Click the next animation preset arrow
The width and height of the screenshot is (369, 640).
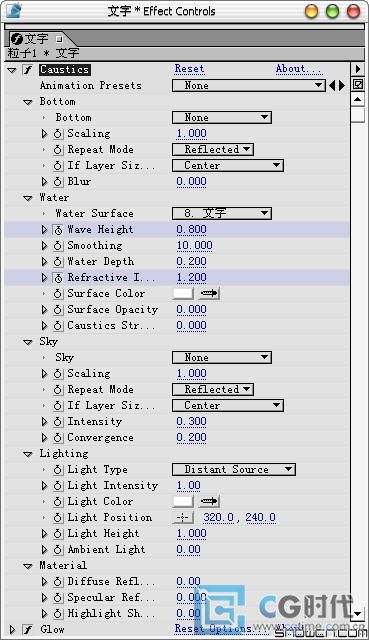pyautogui.click(x=342, y=86)
